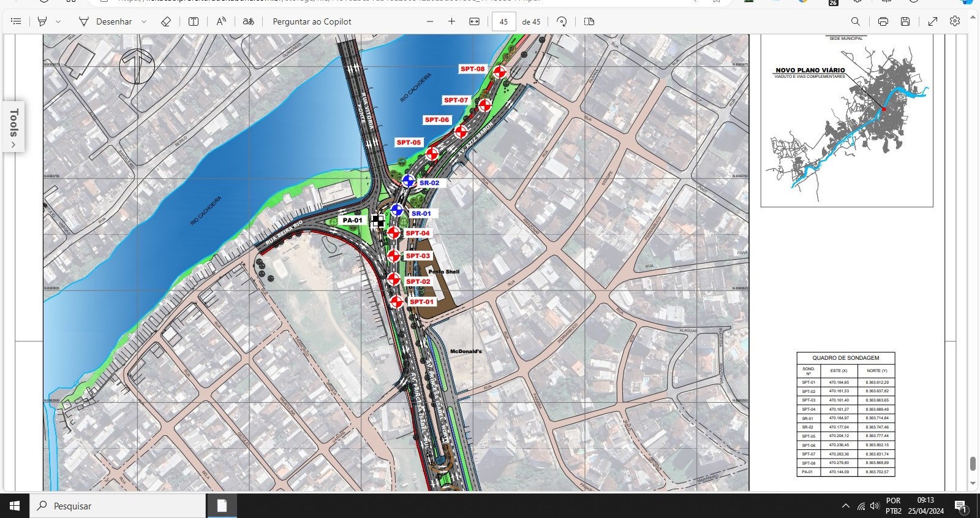The height and width of the screenshot is (518, 980).
Task: Open the table of contents panel
Action: pos(16,21)
